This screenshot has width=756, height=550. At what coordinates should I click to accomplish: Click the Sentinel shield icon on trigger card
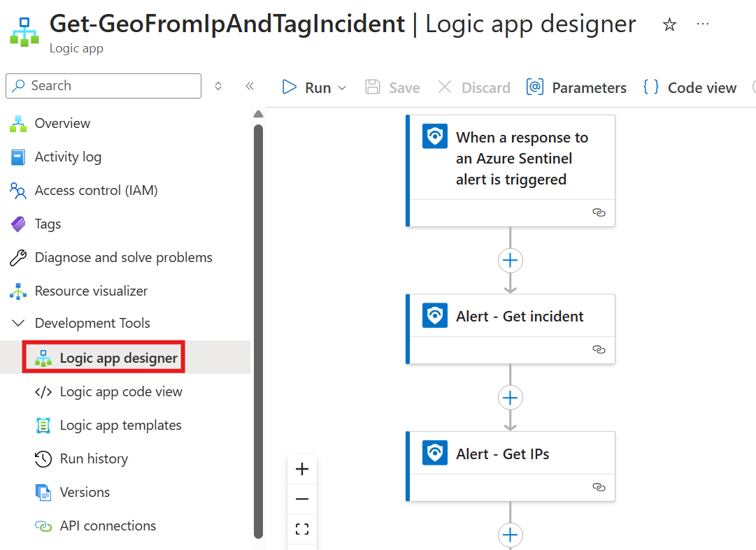pyautogui.click(x=435, y=136)
